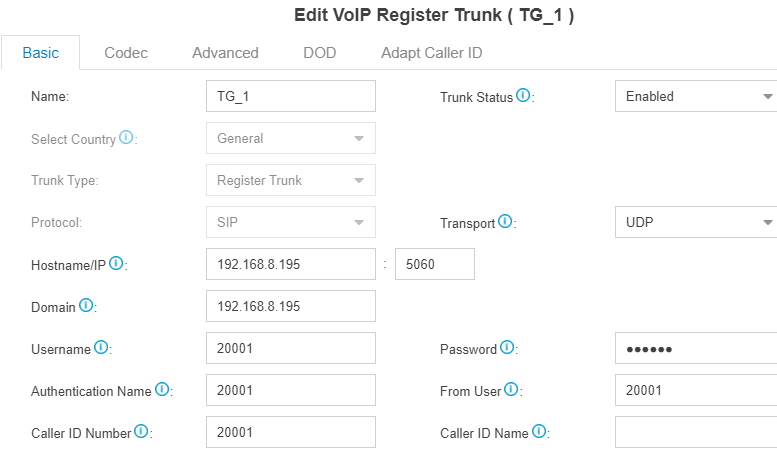Click the Caller ID Name info icon
The image size is (777, 464).
pyautogui.click(x=539, y=431)
